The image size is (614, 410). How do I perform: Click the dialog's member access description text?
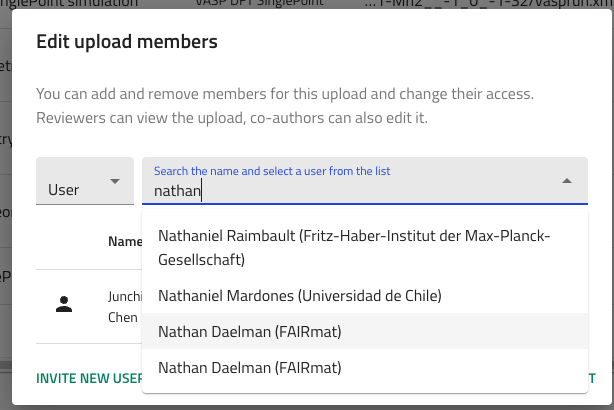pos(285,106)
